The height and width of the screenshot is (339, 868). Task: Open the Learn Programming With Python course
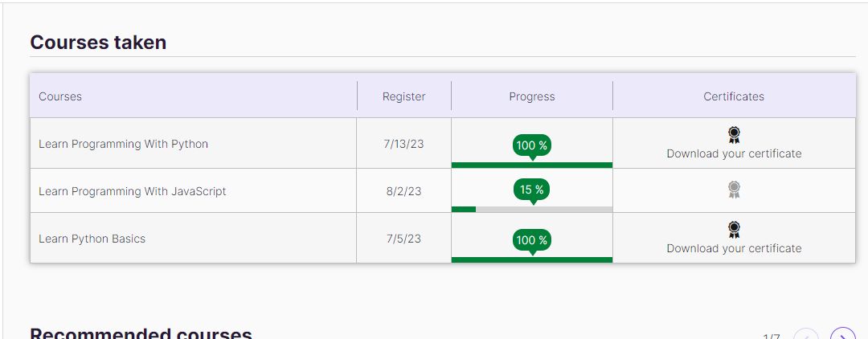click(x=124, y=145)
